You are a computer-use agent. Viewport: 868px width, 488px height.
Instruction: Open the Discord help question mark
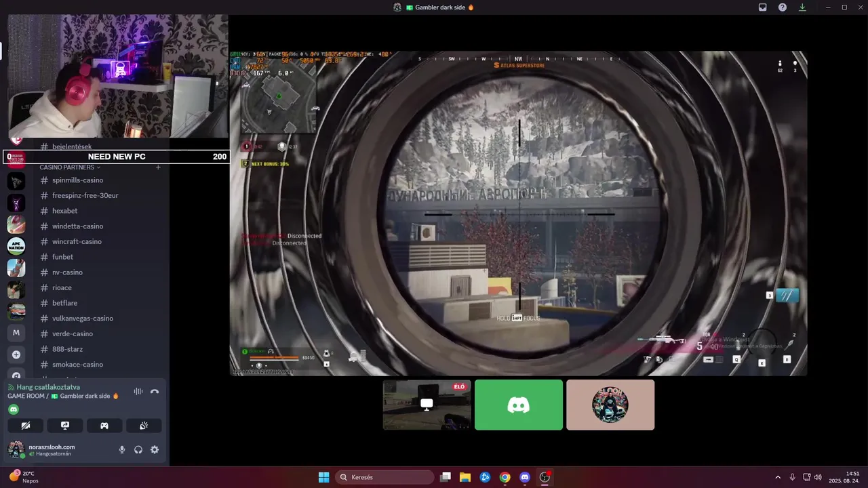pyautogui.click(x=783, y=7)
